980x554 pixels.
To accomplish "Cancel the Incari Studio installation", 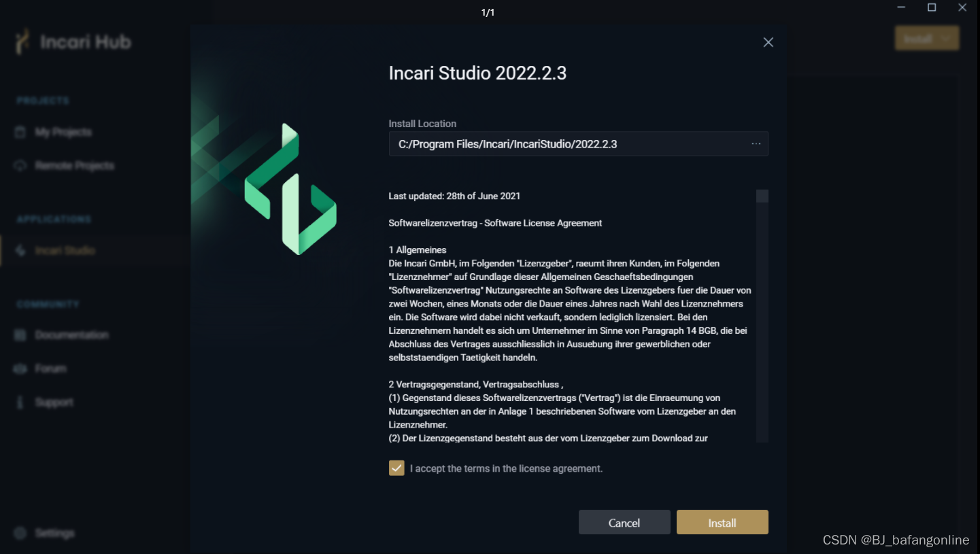I will click(x=624, y=522).
